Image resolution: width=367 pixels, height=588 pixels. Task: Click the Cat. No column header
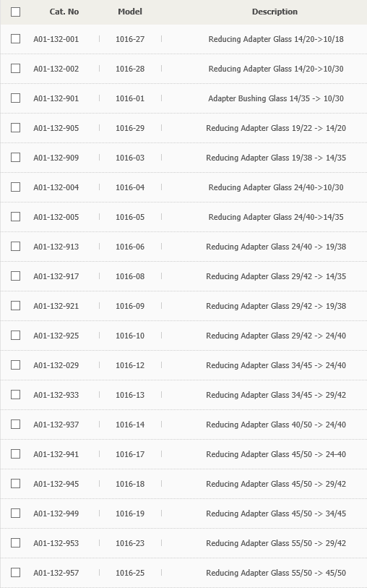tap(64, 12)
